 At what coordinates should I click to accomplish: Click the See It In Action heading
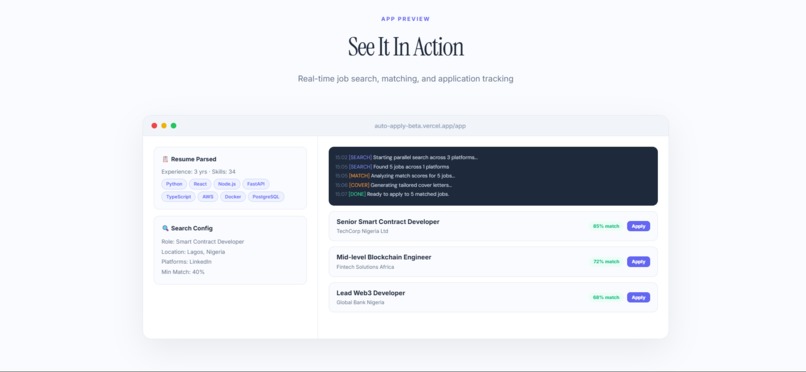(x=406, y=47)
